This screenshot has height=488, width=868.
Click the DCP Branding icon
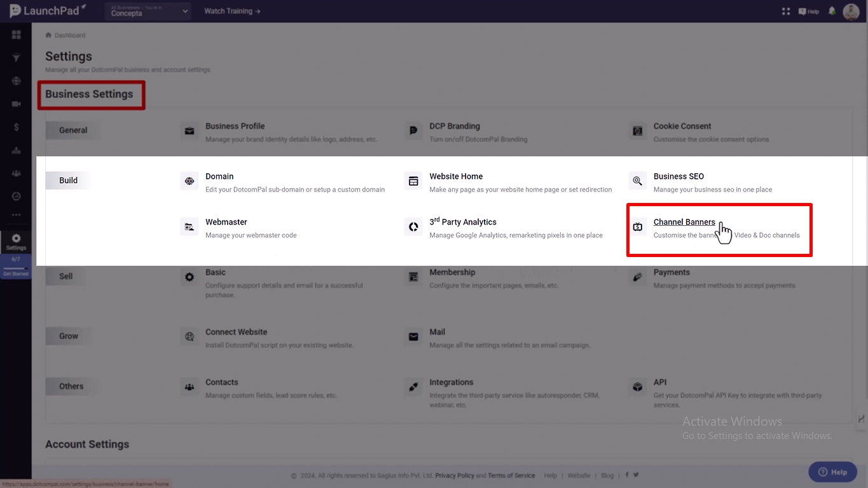pos(413,131)
